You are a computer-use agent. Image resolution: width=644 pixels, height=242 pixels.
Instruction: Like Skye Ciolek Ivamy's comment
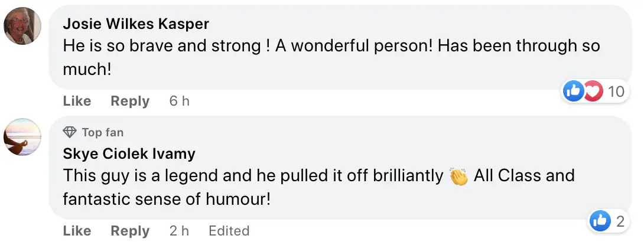[77, 231]
